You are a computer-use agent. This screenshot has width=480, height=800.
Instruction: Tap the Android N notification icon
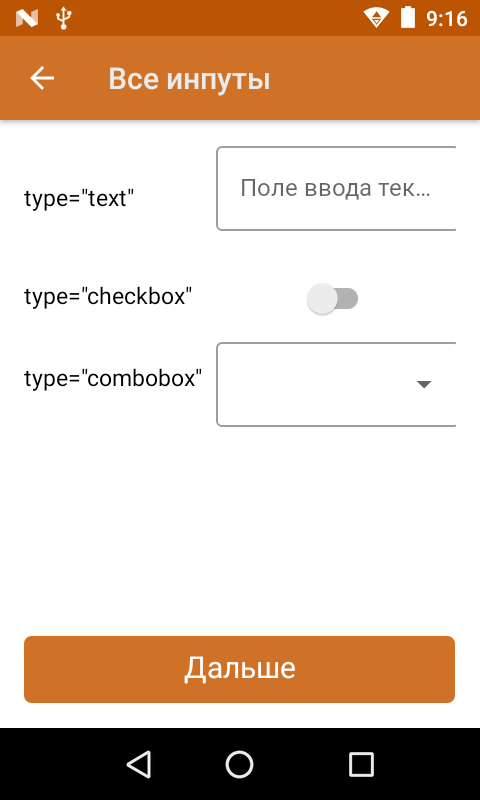coord(27,18)
